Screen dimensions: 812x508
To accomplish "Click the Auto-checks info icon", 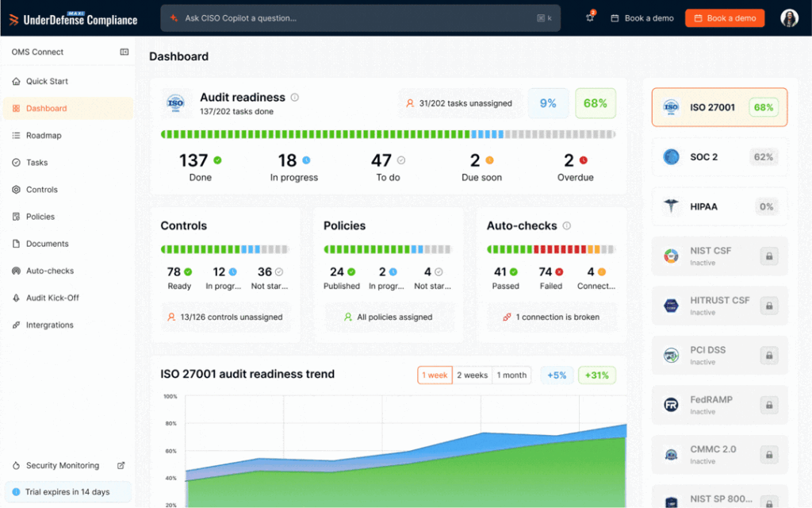I will coord(566,225).
